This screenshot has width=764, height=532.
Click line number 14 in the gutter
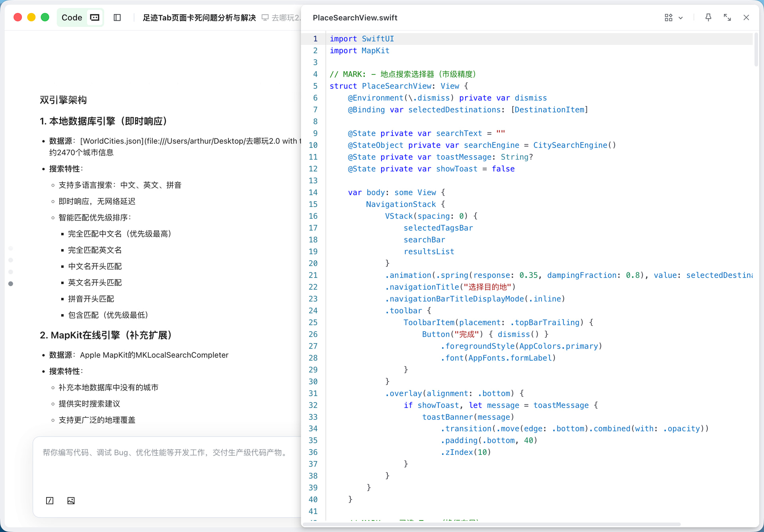pyautogui.click(x=313, y=192)
